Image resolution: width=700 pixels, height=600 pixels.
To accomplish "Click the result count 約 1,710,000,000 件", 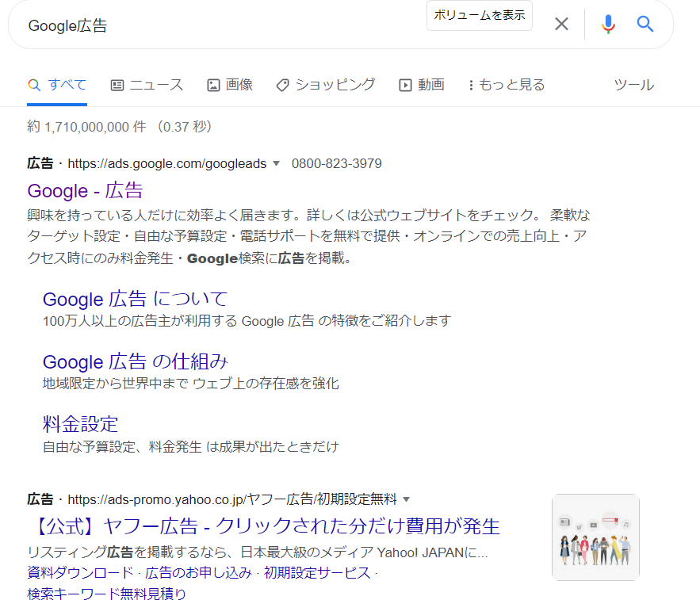I will (x=86, y=127).
